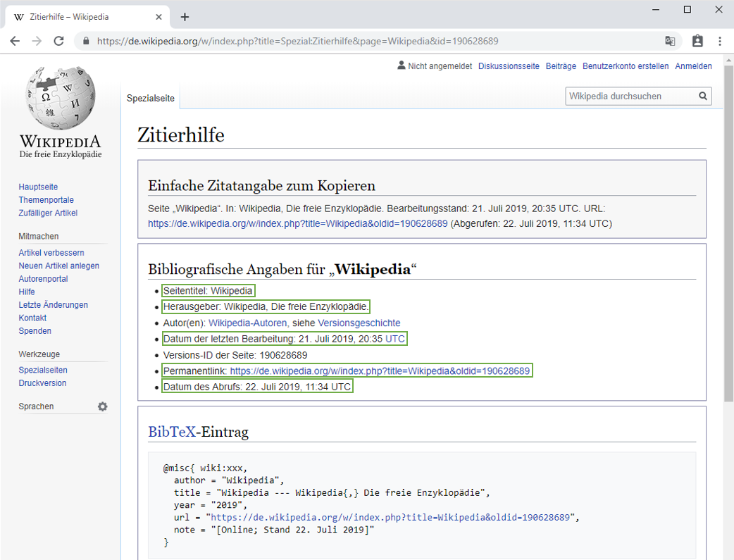Navigate back using the browser back arrow
The image size is (734, 560).
point(14,41)
